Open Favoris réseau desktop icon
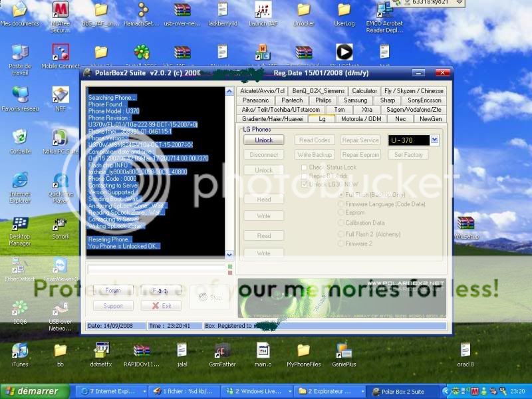 click(x=20, y=98)
